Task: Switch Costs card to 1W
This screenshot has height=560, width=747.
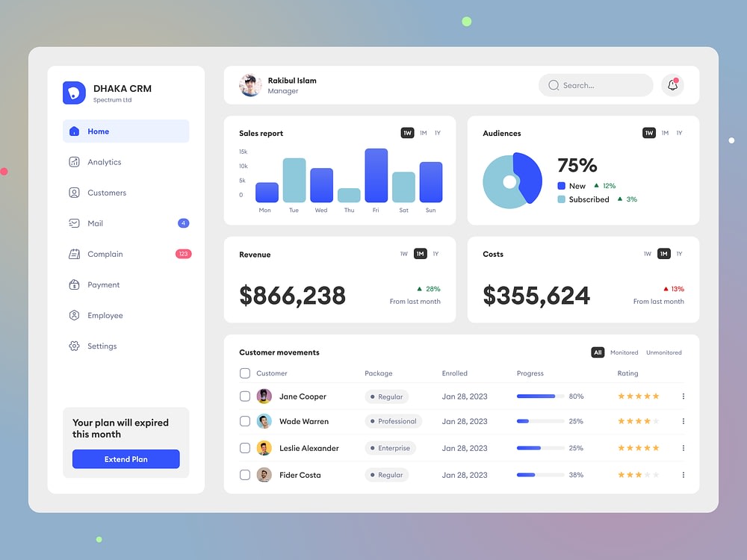Action: pos(647,254)
